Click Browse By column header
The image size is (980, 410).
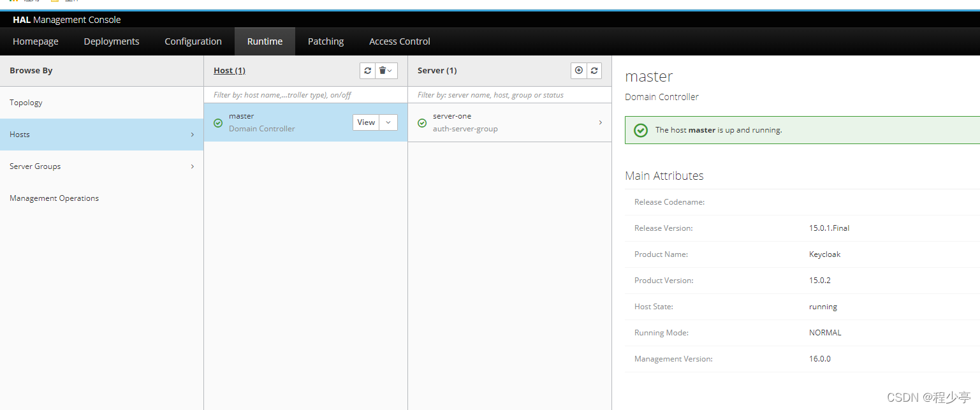pyautogui.click(x=31, y=71)
